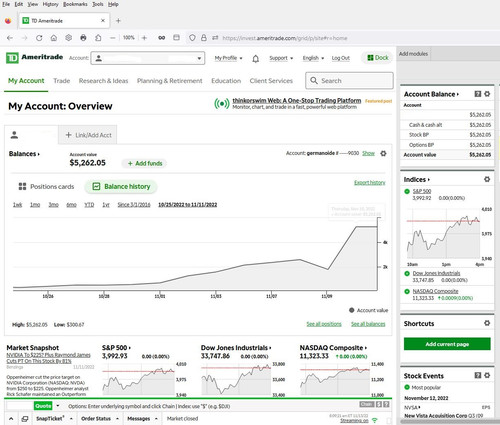Viewport: 500px width, 425px height.
Task: Select the 1mo chart range
Action: click(35, 205)
